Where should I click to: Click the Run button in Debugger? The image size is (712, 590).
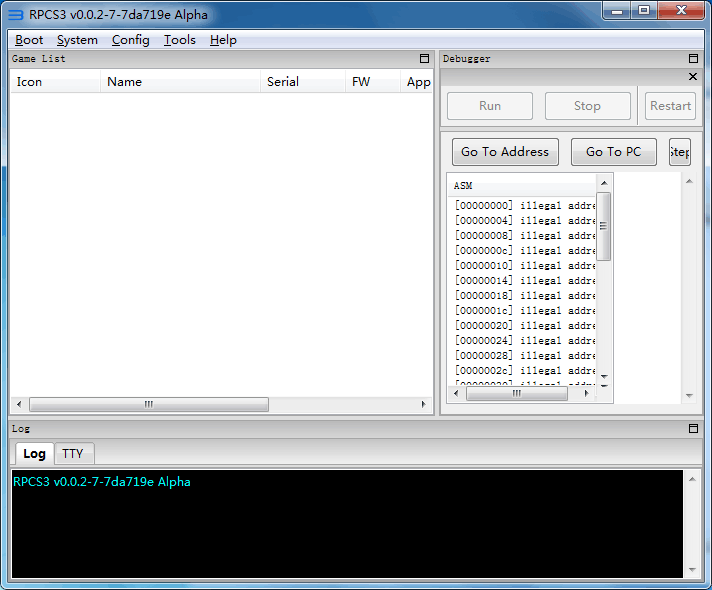490,106
